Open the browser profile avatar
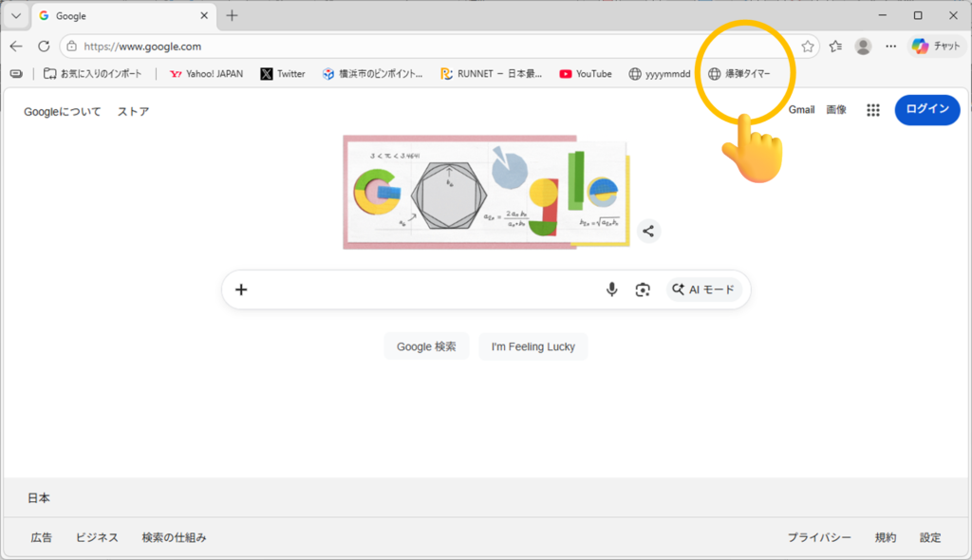The image size is (972, 560). click(x=863, y=46)
